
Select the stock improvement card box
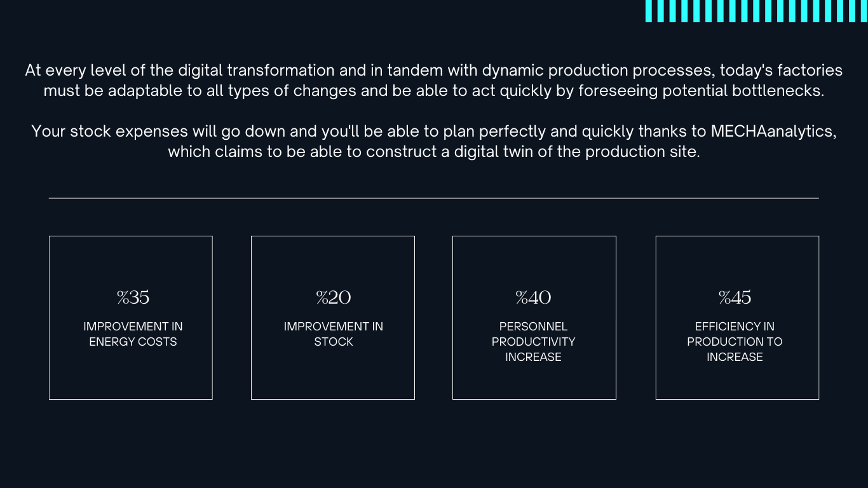tap(333, 318)
